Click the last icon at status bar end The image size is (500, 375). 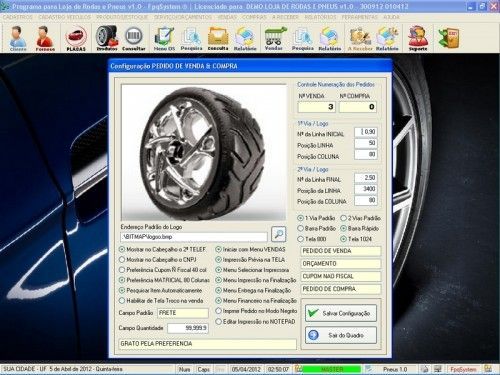488,369
